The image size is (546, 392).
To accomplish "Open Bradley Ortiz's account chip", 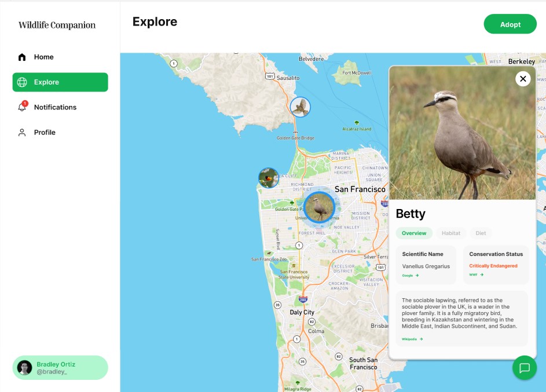I will [x=60, y=367].
